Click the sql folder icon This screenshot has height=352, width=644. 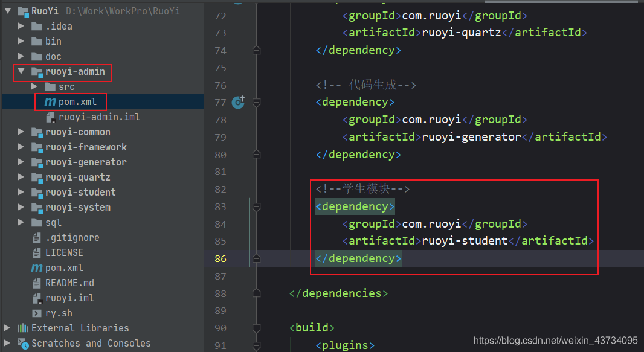[37, 223]
